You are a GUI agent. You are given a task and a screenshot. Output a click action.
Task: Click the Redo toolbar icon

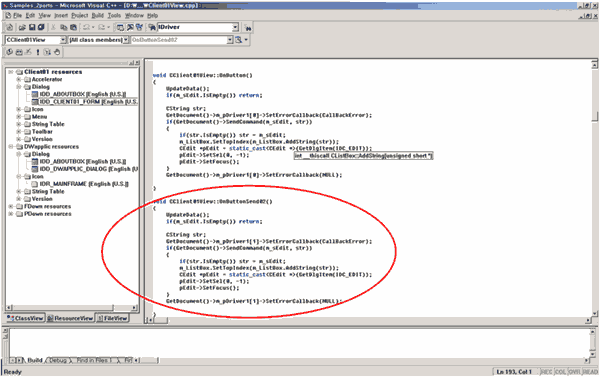tap(101, 27)
